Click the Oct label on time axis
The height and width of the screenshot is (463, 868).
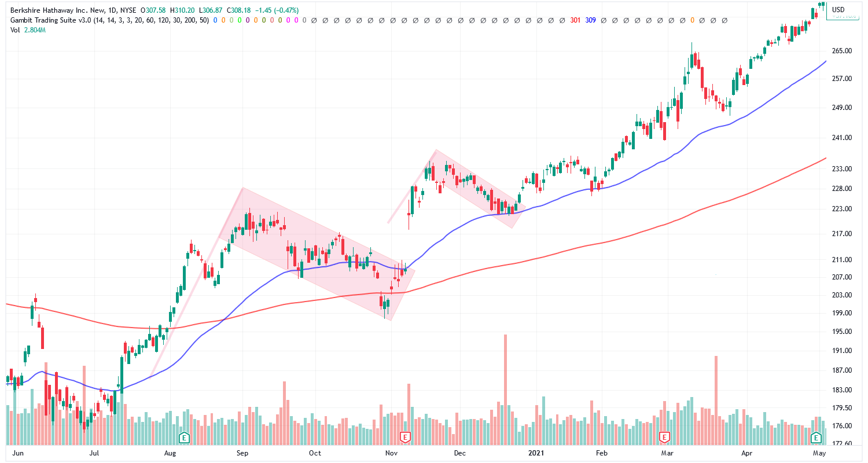[315, 454]
